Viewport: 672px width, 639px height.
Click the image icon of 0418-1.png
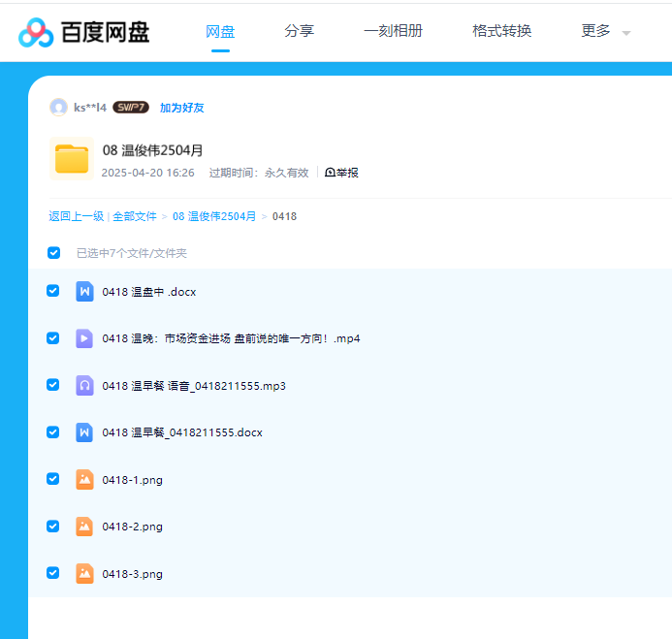coord(84,479)
